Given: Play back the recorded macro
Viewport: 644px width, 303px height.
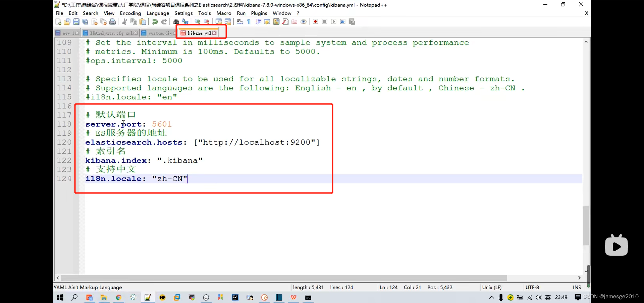Looking at the screenshot, I should coord(333,22).
